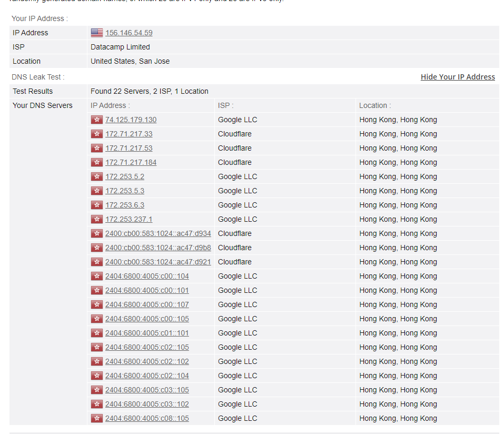The image size is (504, 434).
Task: Open IPv6 link 2404:6800:4005:c02::102
Action: [147, 361]
